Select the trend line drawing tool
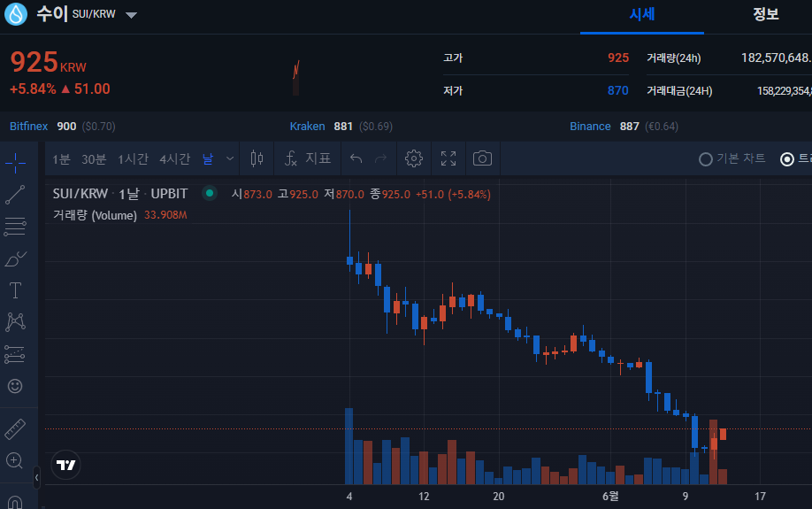 pos(15,195)
